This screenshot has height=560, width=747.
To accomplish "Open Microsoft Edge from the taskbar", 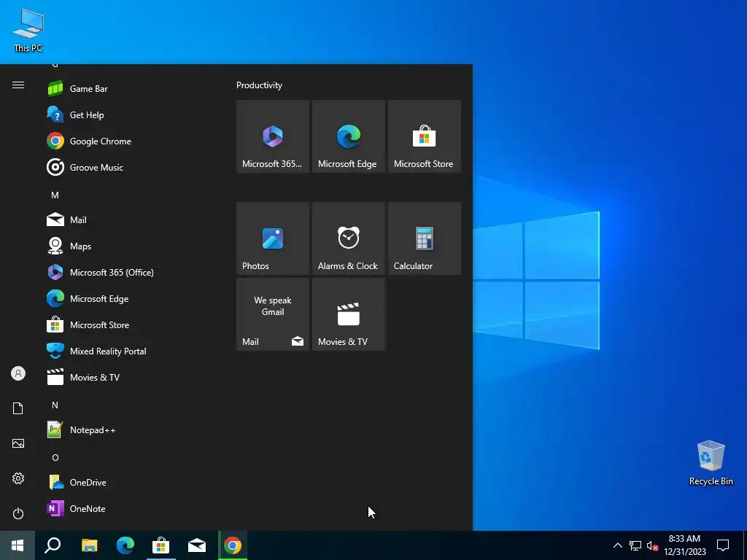I will pyautogui.click(x=125, y=545).
